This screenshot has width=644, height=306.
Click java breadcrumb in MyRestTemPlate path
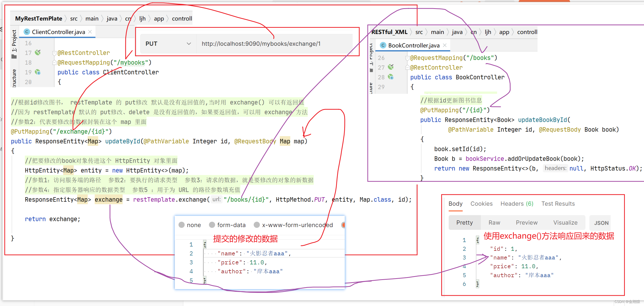(112, 18)
